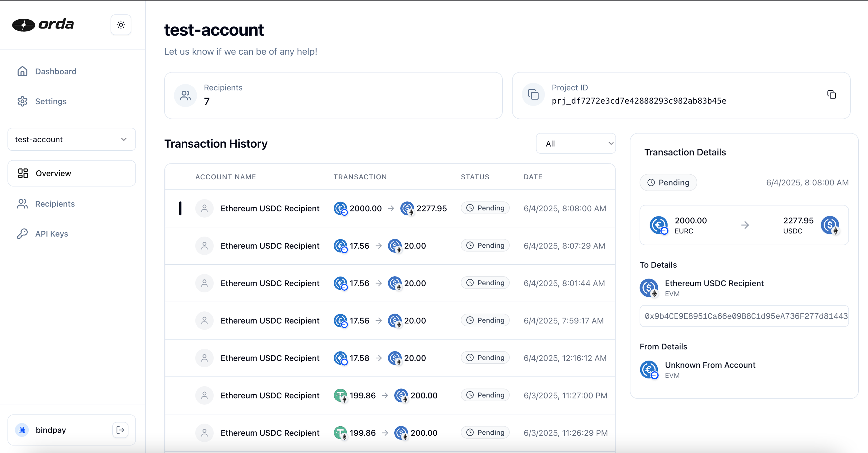The image size is (868, 453).
Task: Click the USDT icon in the 11:26:29 PM row
Action: (x=340, y=433)
